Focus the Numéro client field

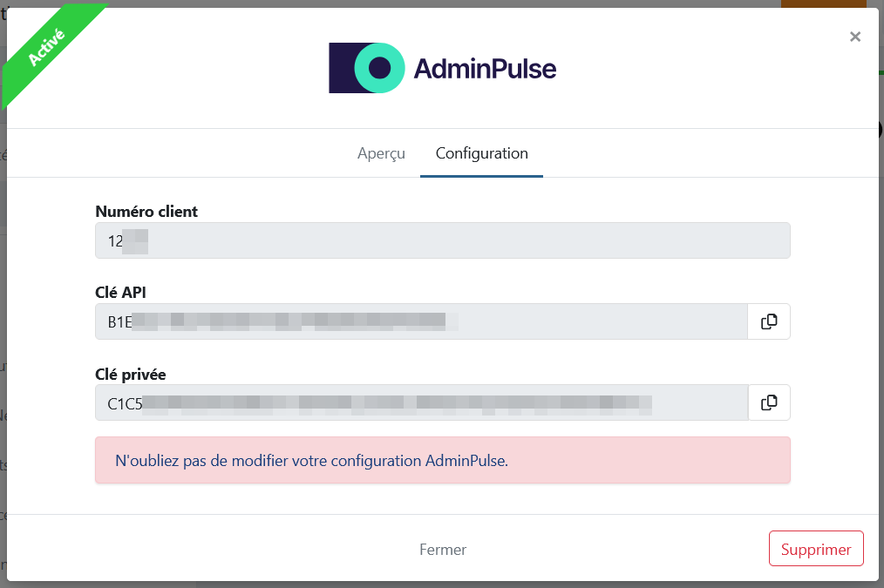point(443,240)
